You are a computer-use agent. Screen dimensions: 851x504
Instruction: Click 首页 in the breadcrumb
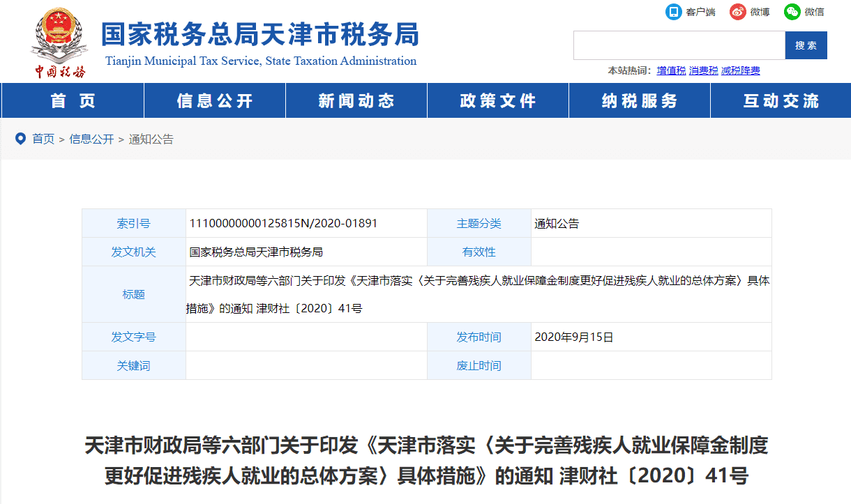click(43, 139)
